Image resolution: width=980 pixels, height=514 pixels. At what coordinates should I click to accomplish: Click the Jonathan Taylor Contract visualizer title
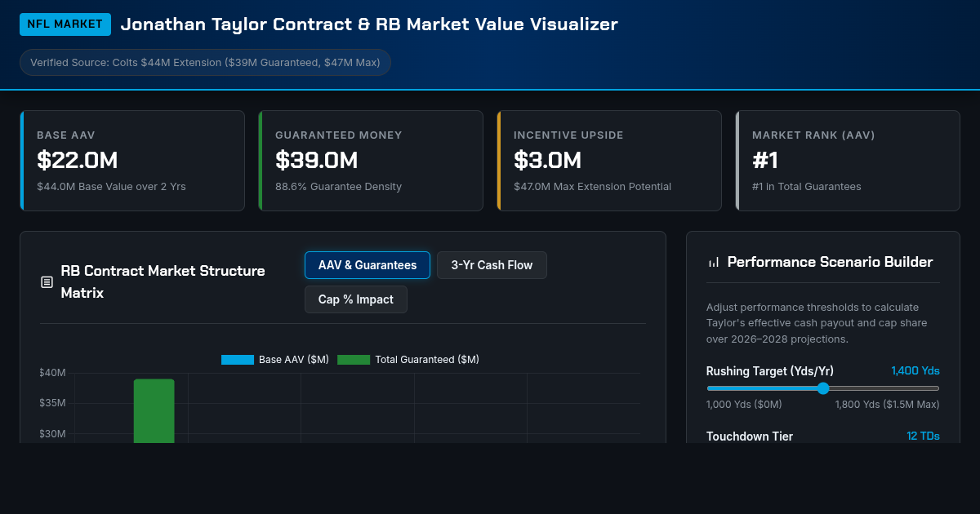pyautogui.click(x=369, y=24)
